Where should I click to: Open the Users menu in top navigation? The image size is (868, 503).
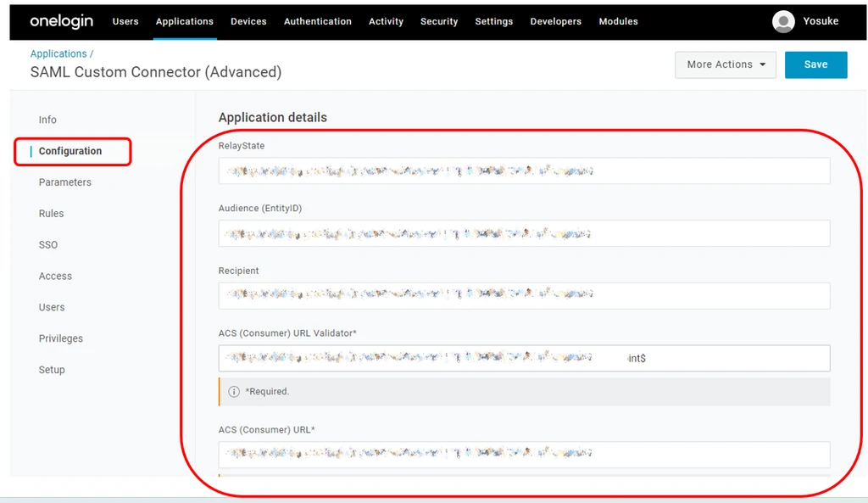[125, 21]
